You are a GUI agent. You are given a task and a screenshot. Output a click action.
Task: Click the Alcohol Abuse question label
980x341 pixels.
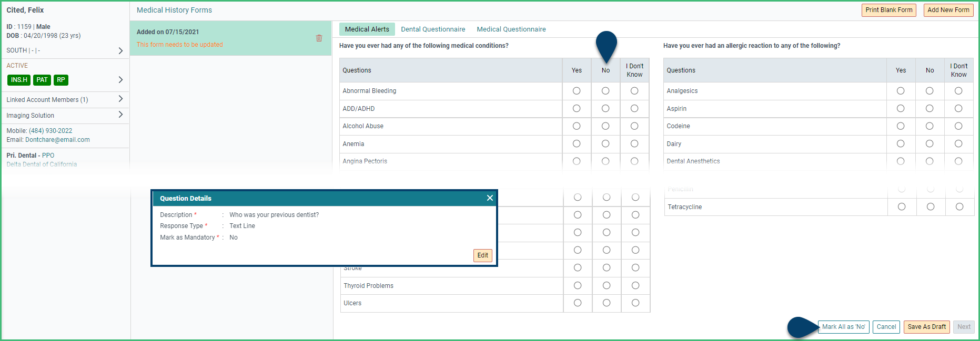[x=363, y=126]
